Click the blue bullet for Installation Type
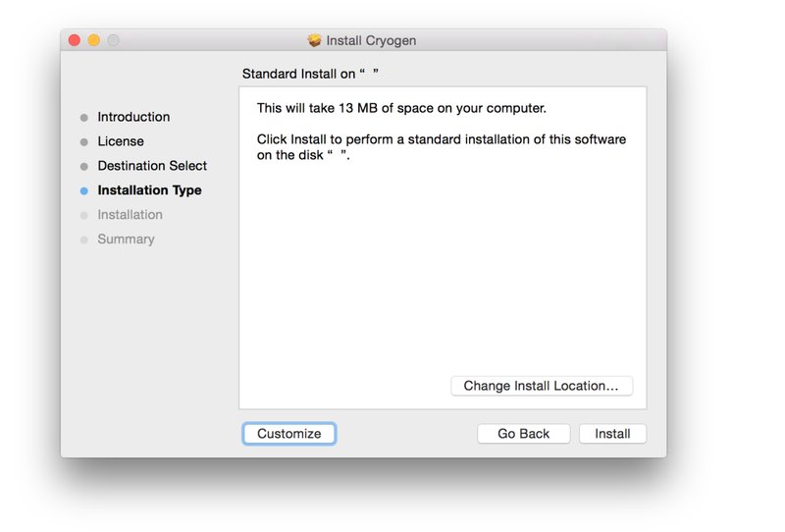The image size is (785, 532). pos(84,191)
